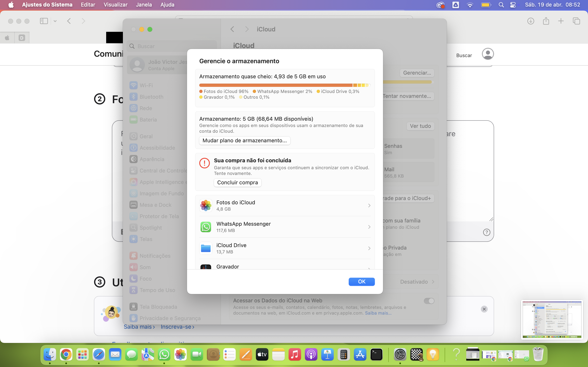Open the Janela menu

(x=144, y=5)
